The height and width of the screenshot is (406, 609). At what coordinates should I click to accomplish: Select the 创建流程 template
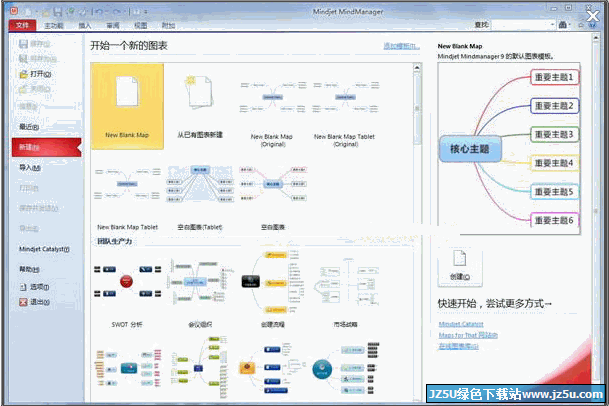click(273, 289)
